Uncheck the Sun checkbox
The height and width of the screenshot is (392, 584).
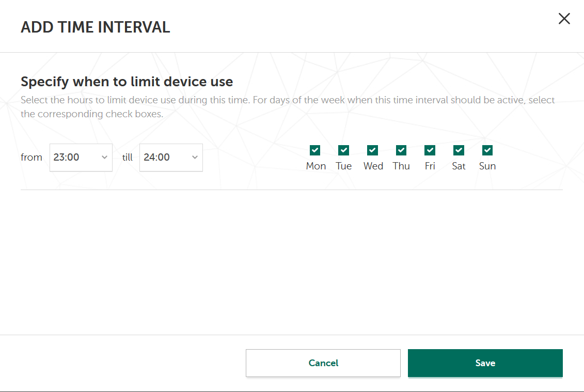487,150
